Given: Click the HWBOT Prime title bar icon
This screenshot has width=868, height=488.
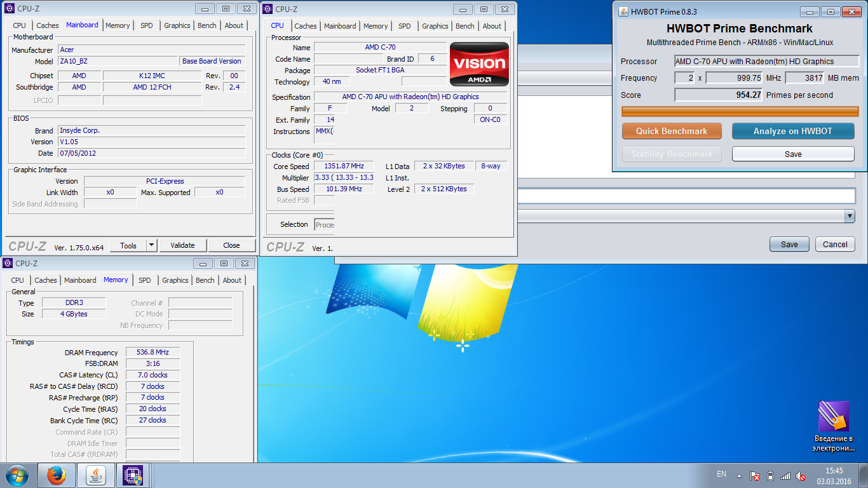Looking at the screenshot, I should [623, 11].
